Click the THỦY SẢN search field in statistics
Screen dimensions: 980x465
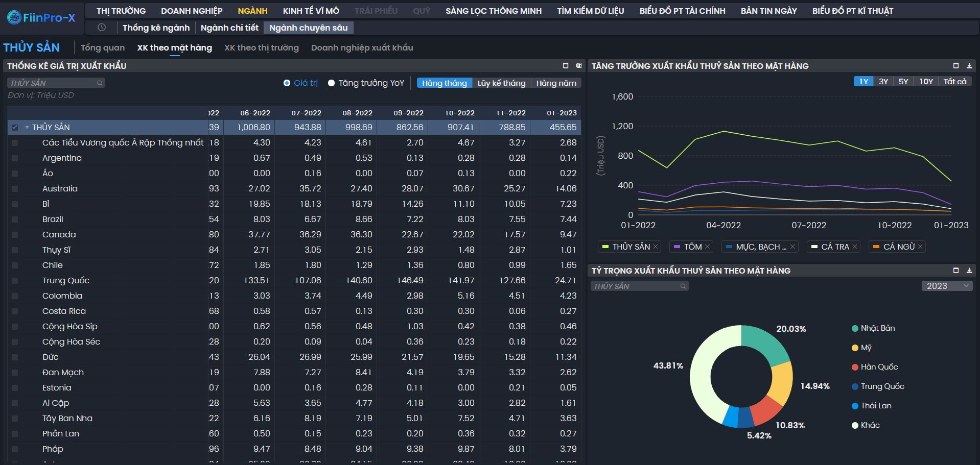pos(54,83)
